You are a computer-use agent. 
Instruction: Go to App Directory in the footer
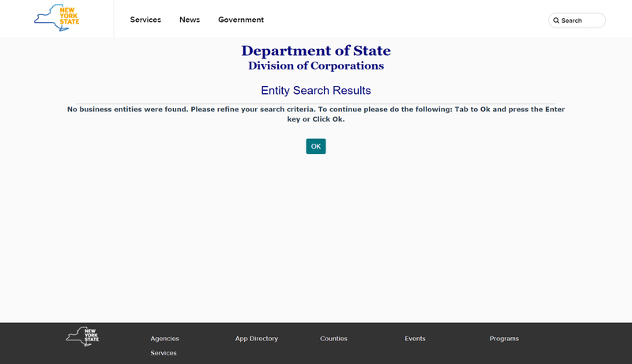[x=257, y=339]
